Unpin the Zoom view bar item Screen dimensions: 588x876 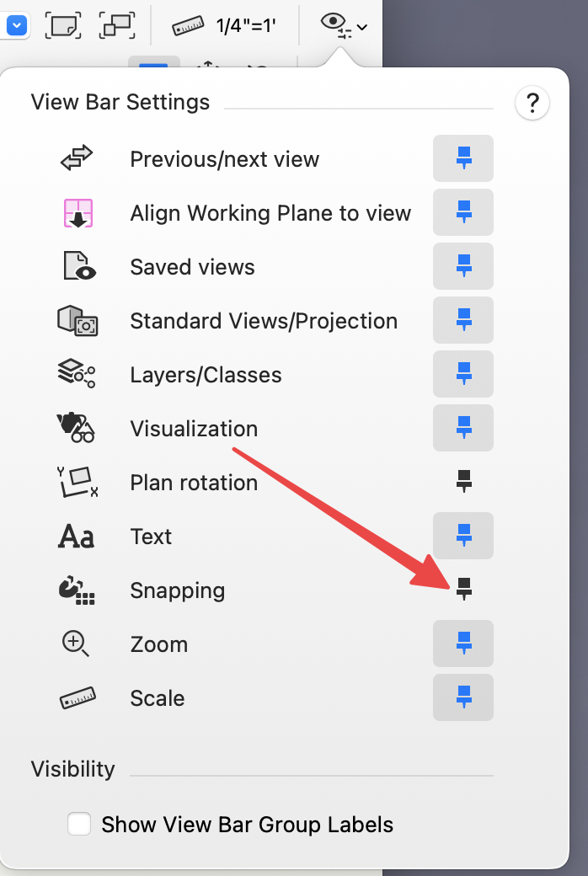coord(462,643)
